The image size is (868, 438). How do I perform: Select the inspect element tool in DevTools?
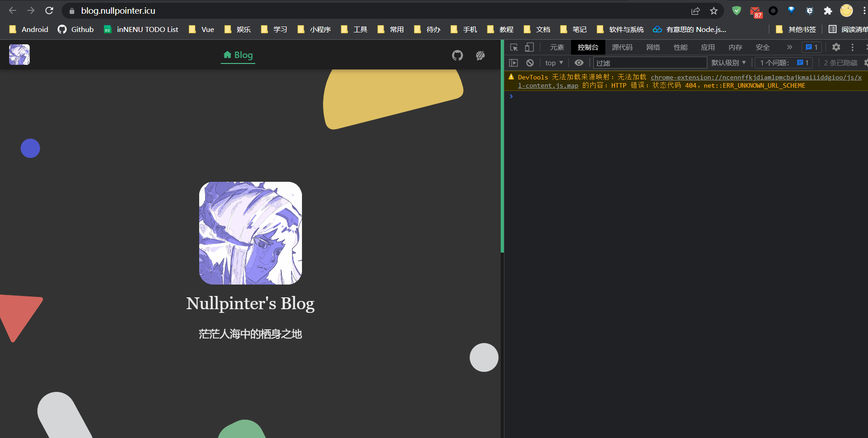[514, 47]
